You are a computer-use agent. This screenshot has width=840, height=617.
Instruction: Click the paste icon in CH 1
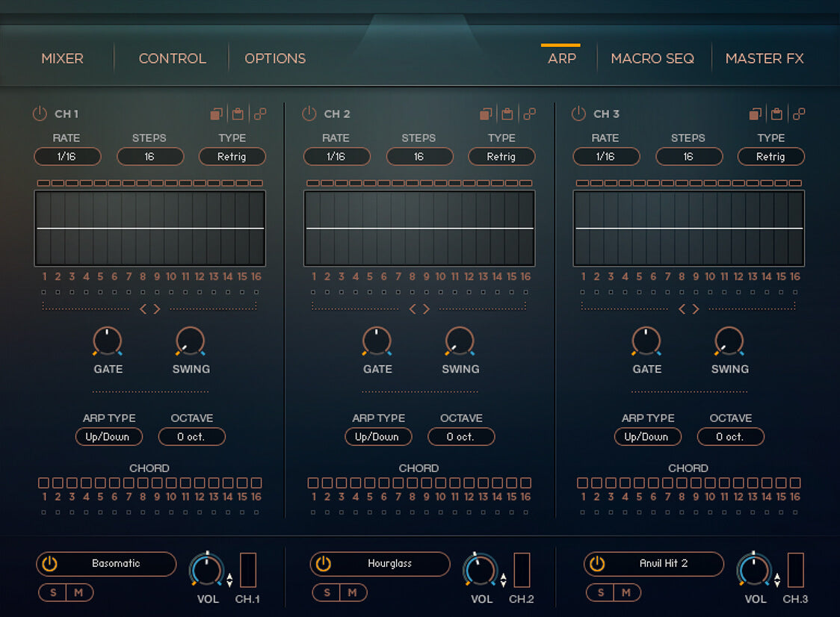[238, 114]
